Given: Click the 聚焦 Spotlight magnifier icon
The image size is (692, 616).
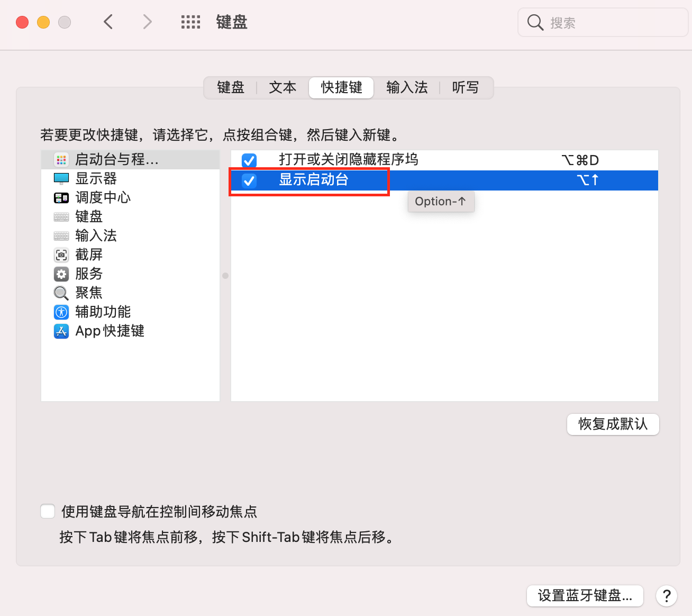Looking at the screenshot, I should pos(61,293).
